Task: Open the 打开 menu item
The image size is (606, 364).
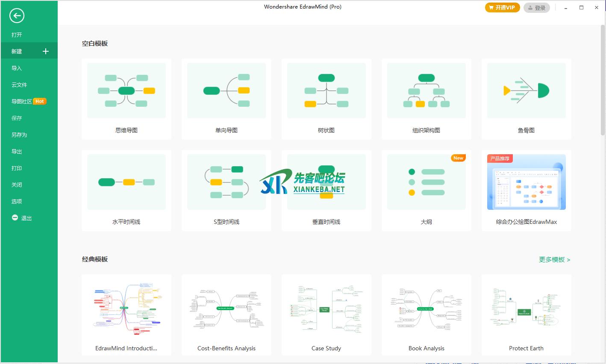Action: click(17, 35)
